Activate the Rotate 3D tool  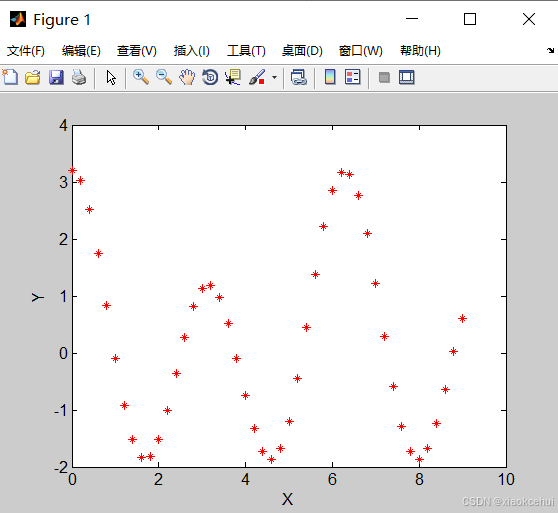coord(210,77)
